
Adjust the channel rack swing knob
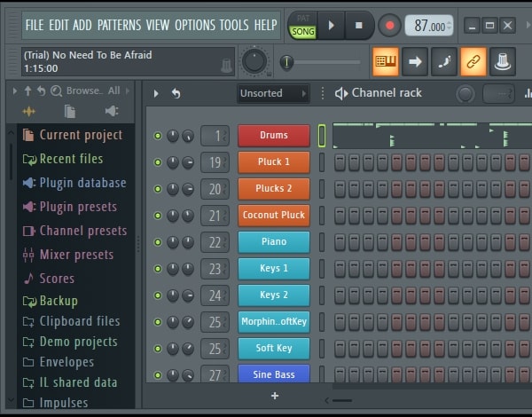465,94
